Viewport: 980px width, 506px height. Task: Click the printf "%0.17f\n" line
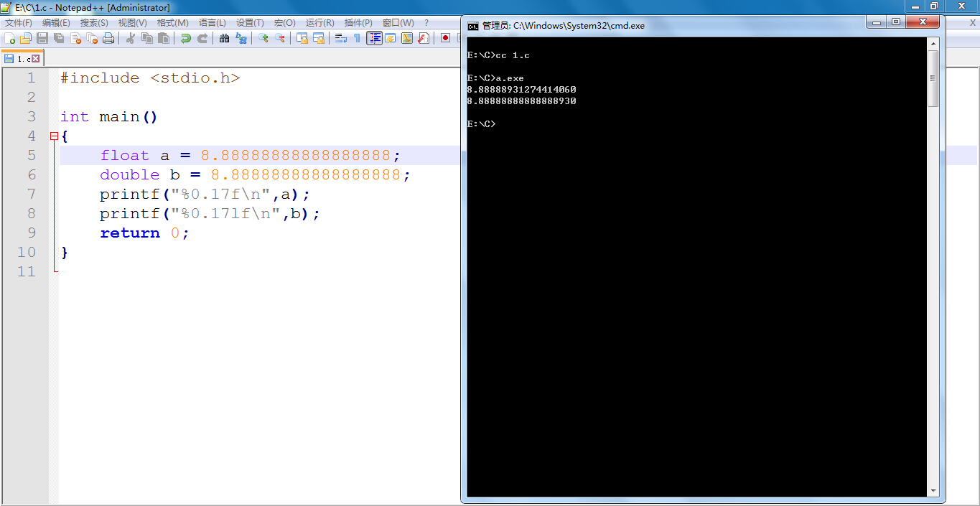pyautogui.click(x=205, y=194)
